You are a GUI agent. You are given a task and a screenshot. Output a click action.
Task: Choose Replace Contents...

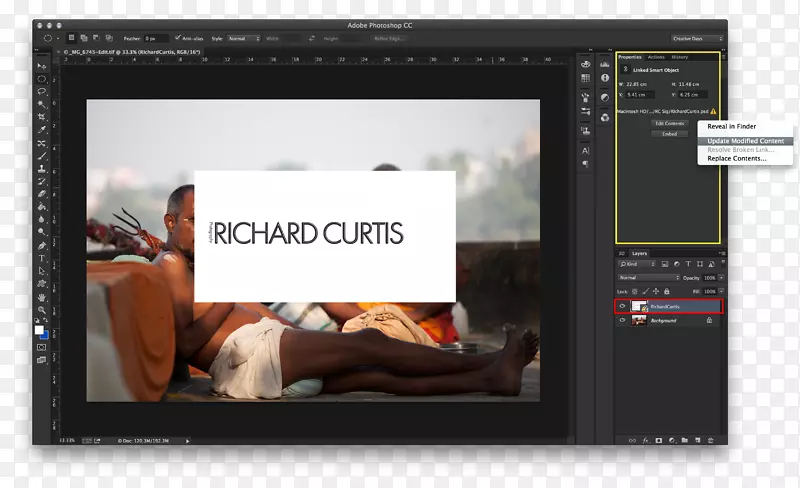tap(737, 158)
